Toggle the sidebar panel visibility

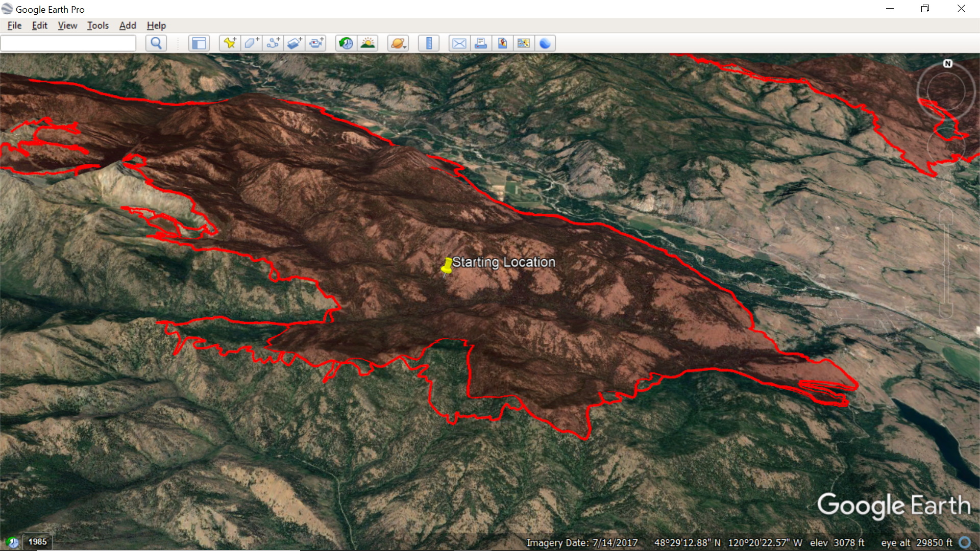(199, 43)
